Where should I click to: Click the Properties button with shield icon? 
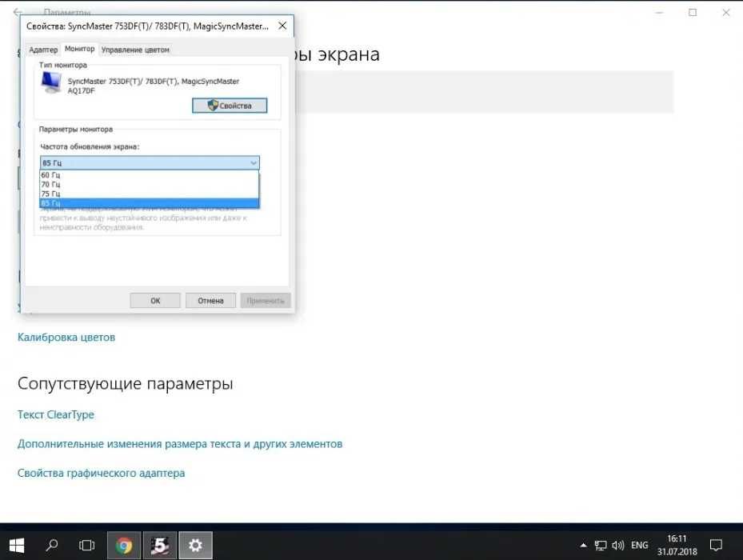coord(230,106)
